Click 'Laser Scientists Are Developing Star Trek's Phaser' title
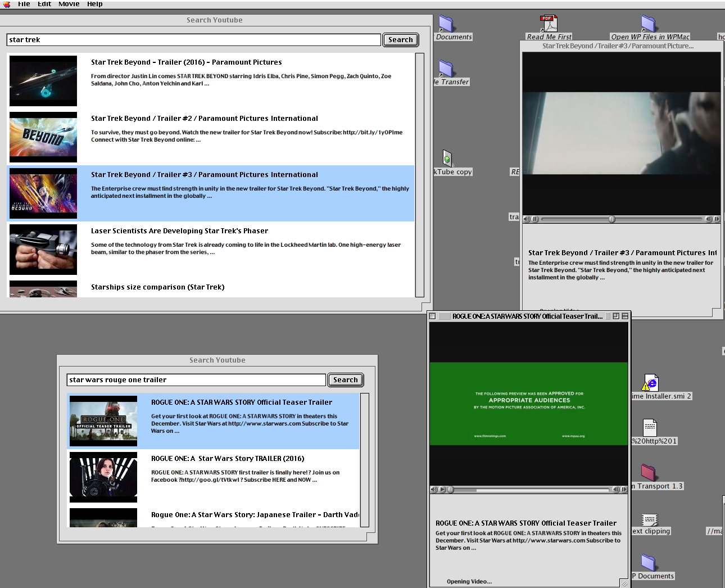725x588 pixels. 180,231
